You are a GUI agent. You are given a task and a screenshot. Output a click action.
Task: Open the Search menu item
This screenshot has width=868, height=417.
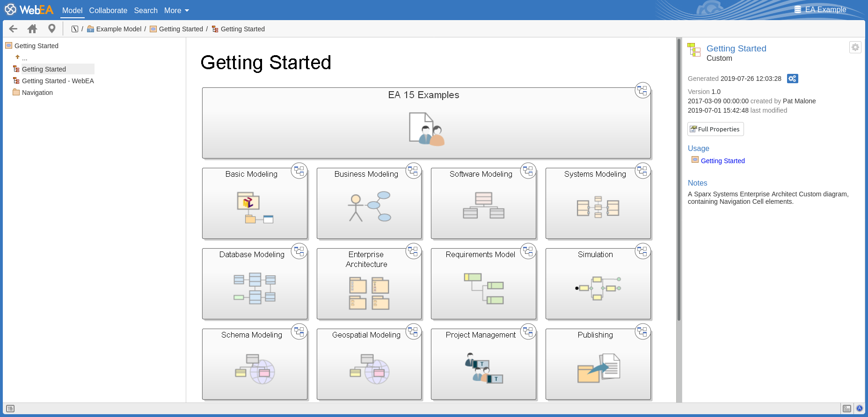click(146, 10)
